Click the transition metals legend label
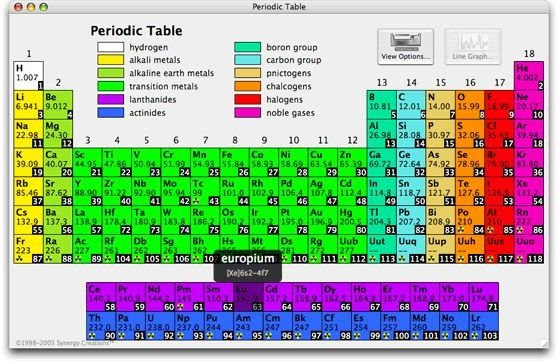This screenshot has width=557, height=362. [x=163, y=86]
